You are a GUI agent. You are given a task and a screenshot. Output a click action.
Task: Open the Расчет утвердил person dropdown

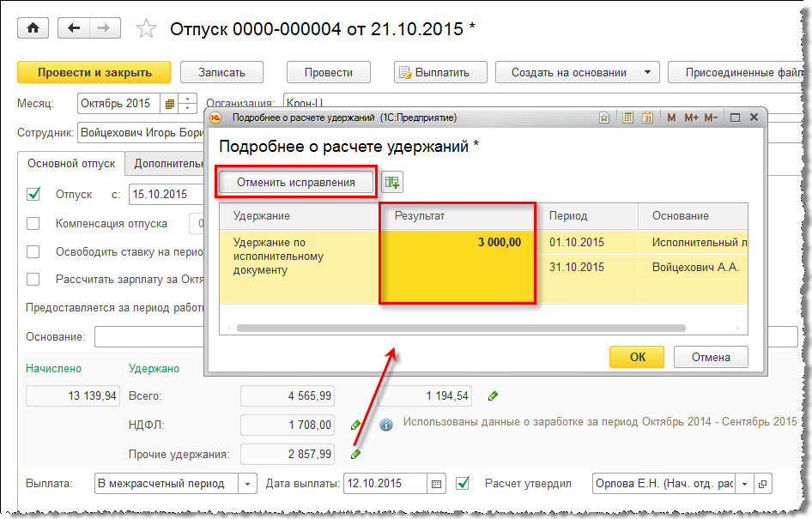[x=742, y=484]
